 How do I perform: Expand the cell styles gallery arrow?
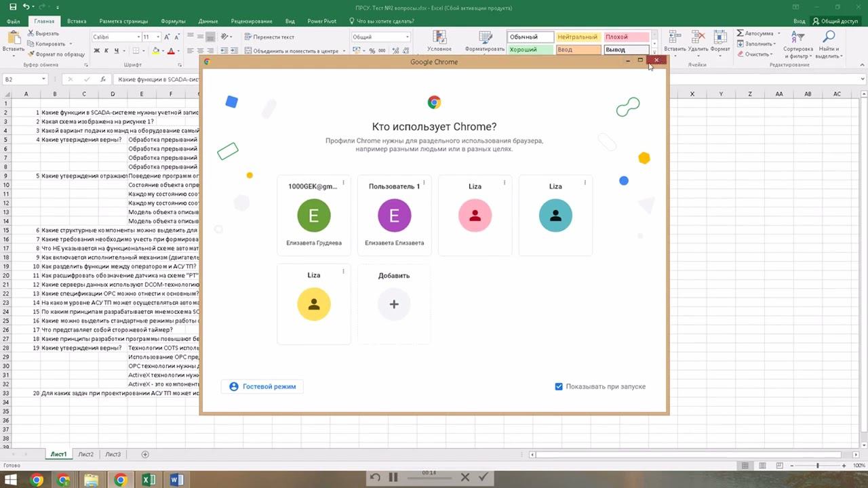click(654, 52)
